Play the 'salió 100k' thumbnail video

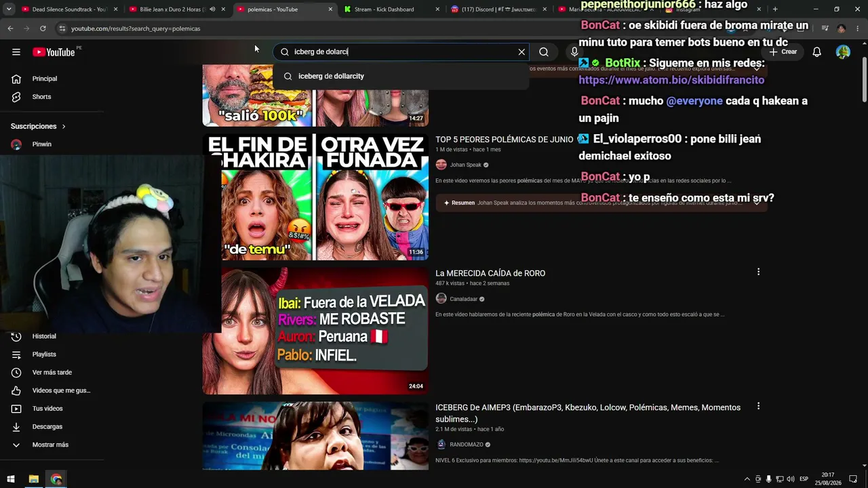(315, 96)
